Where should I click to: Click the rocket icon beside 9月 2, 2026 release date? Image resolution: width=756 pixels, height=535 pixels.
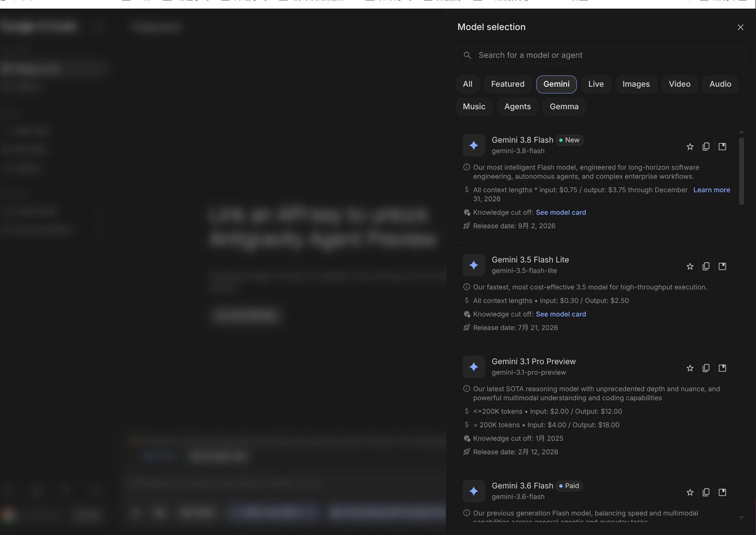(466, 226)
